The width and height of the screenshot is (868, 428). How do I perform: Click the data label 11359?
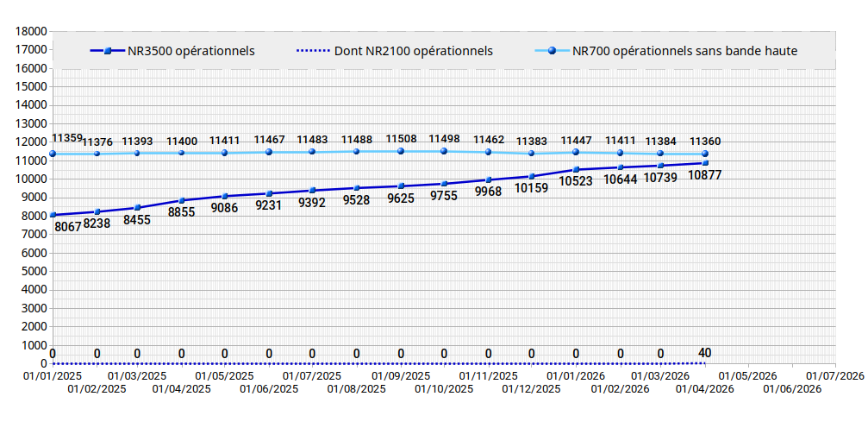67,138
